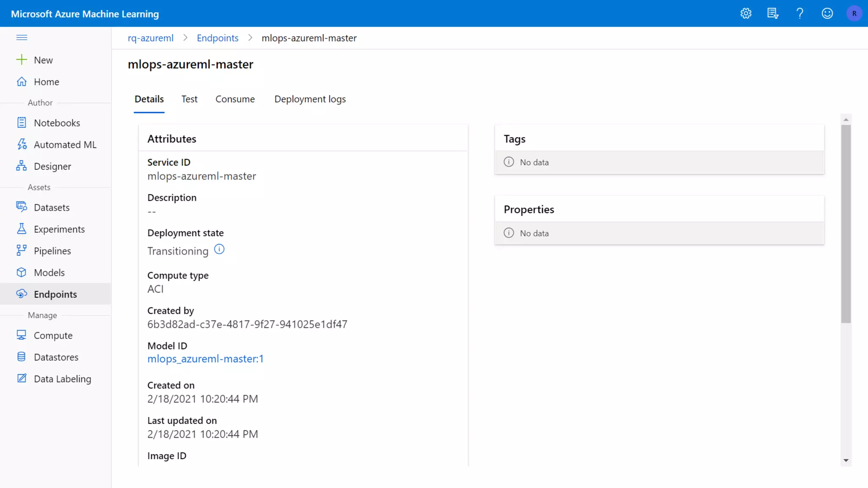Click the Deployment state info icon
The height and width of the screenshot is (488, 868).
tap(219, 249)
